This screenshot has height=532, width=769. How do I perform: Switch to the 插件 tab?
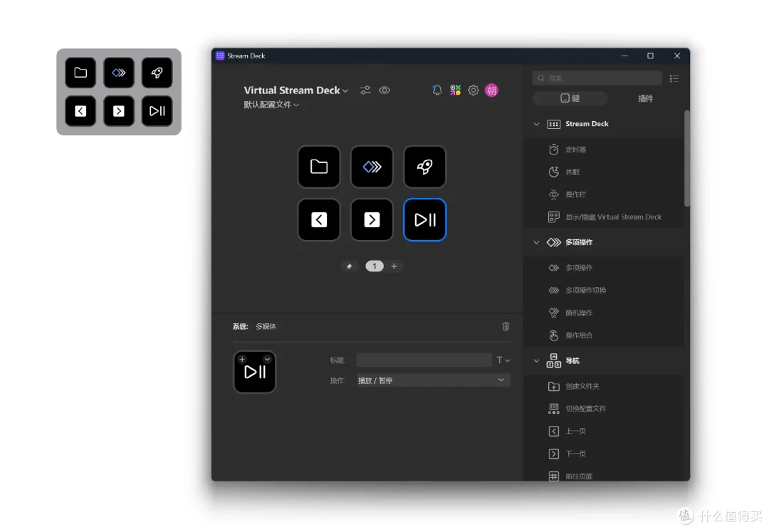[x=645, y=98]
